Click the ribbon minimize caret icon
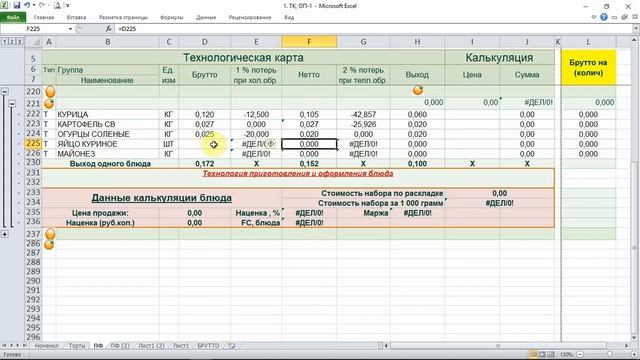Image resolution: width=640 pixels, height=360 pixels. click(594, 17)
